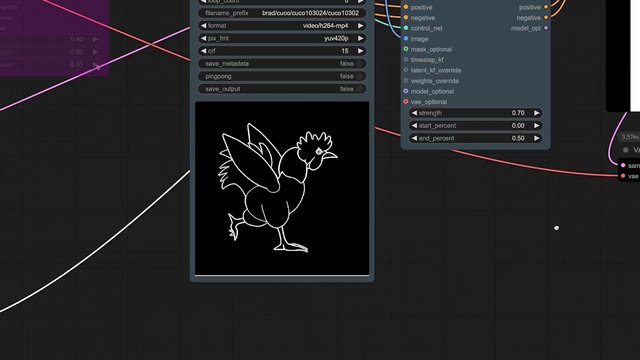This screenshot has height=360, width=640.
Task: Click the mask_optional input socket
Action: point(406,49)
